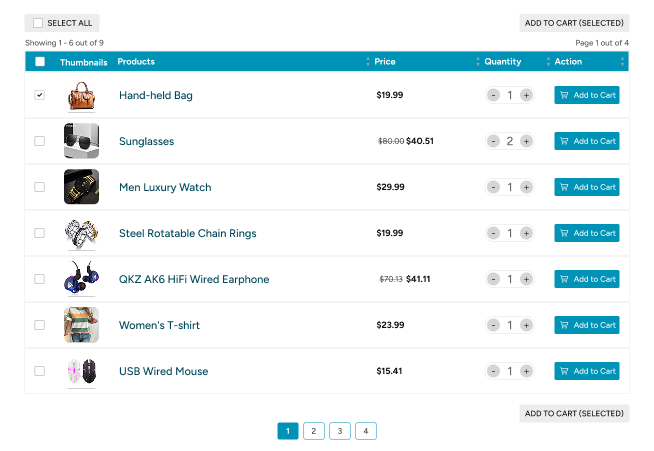This screenshot has width=654, height=451.
Task: Sort table by Products column header
Action: (x=136, y=62)
